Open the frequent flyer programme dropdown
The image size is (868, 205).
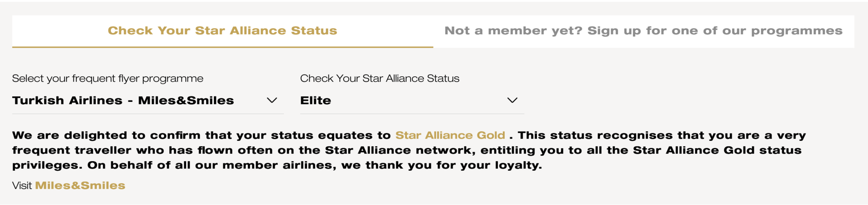click(148, 101)
